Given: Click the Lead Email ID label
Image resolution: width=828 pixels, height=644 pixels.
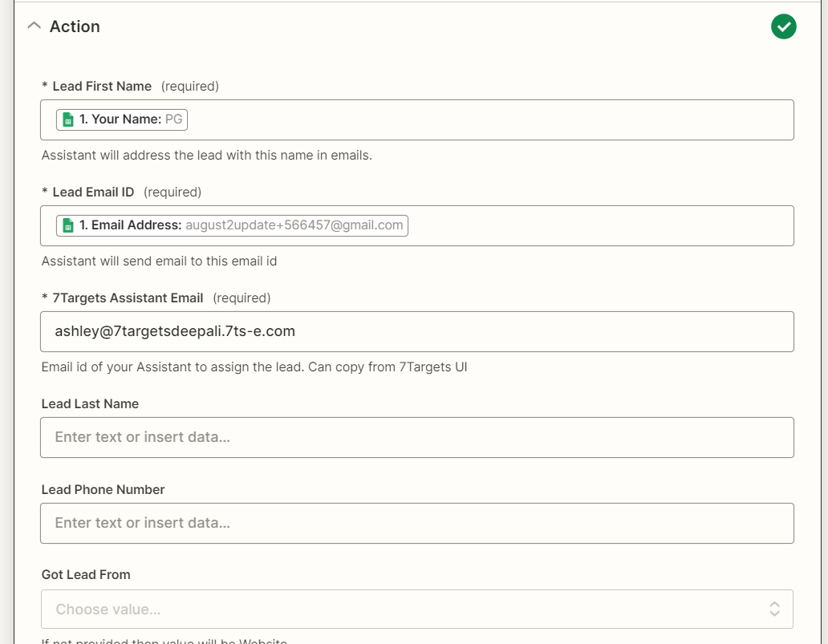Looking at the screenshot, I should coord(93,192).
